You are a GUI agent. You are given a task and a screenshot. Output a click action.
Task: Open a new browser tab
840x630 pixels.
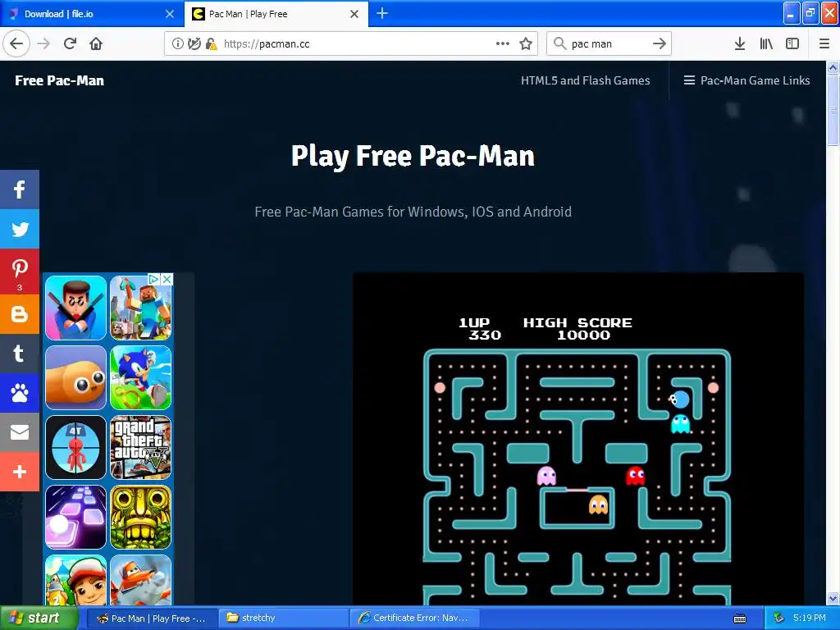382,13
